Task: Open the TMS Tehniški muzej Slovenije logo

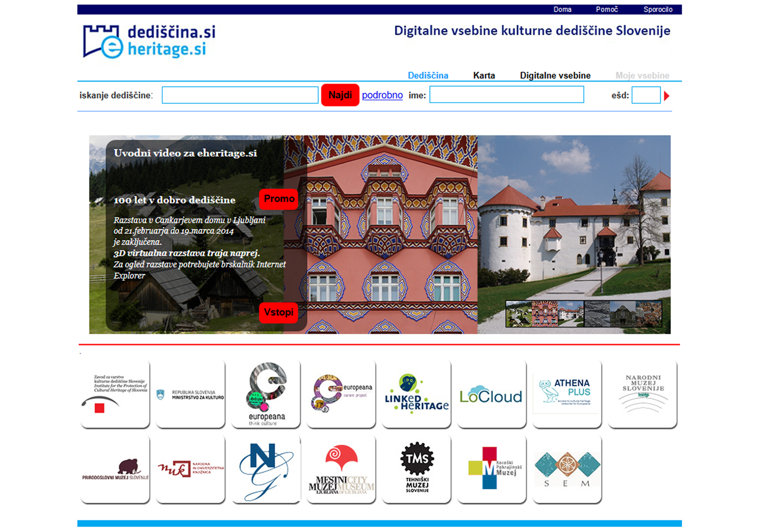Action: 417,469
